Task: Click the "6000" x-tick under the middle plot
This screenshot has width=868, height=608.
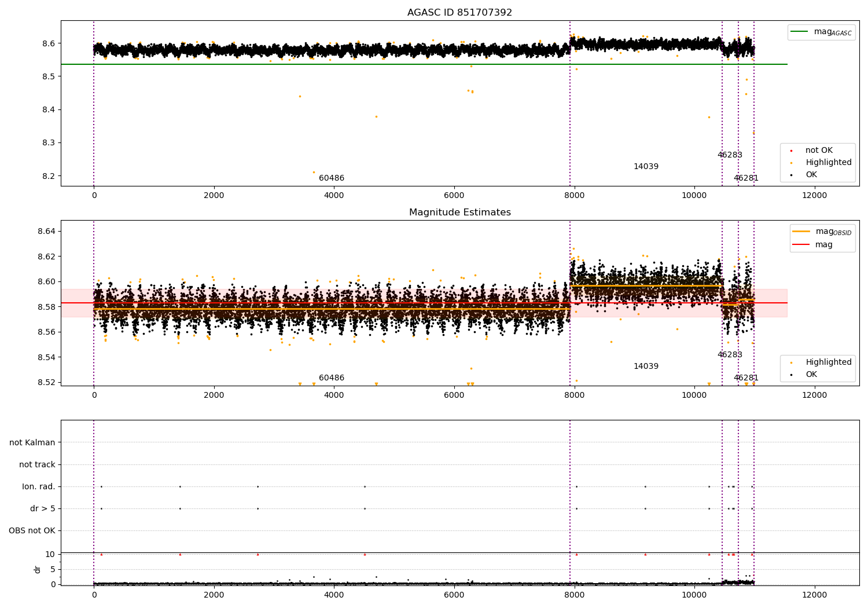Action: pos(454,395)
